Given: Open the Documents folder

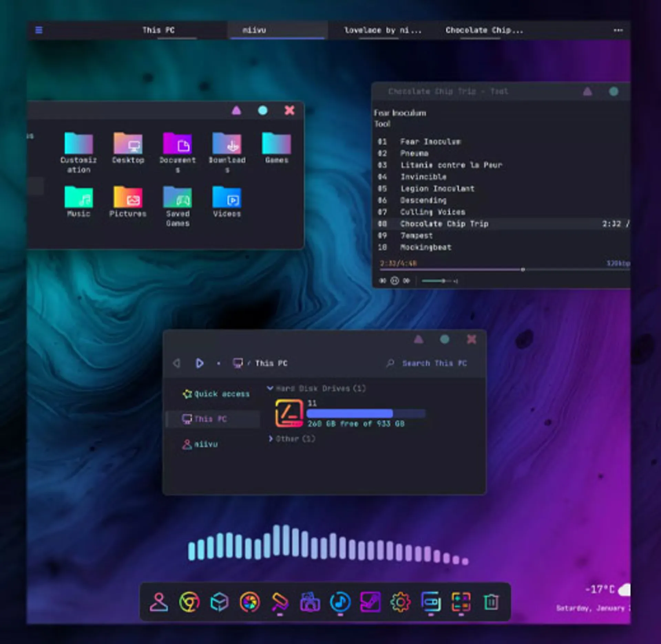Looking at the screenshot, I should click(x=177, y=153).
